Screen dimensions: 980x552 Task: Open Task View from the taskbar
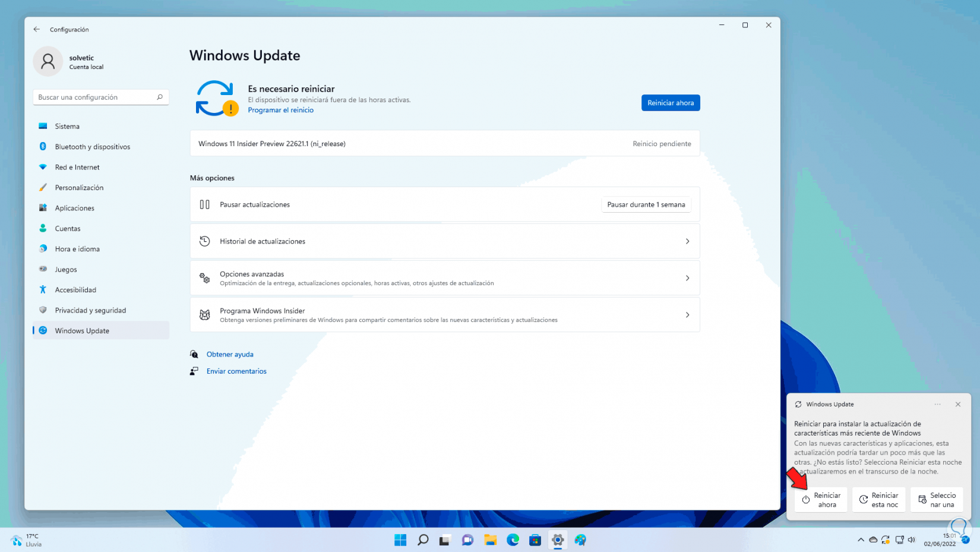[445, 540]
